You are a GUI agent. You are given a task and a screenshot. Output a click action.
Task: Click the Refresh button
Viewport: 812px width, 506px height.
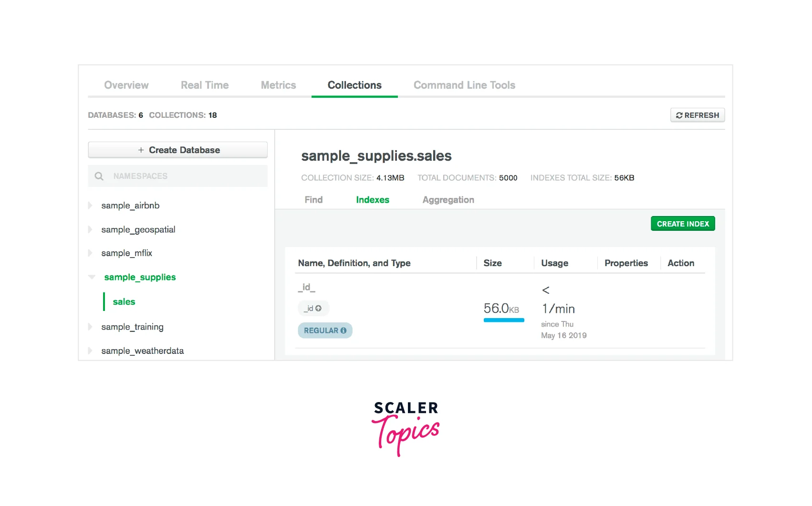pyautogui.click(x=697, y=115)
